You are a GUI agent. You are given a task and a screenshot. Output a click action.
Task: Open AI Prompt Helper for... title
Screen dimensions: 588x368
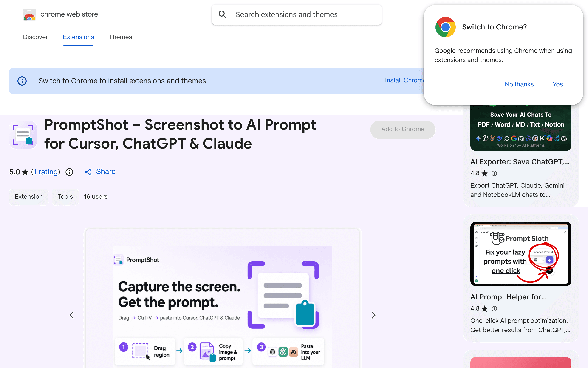tap(508, 297)
